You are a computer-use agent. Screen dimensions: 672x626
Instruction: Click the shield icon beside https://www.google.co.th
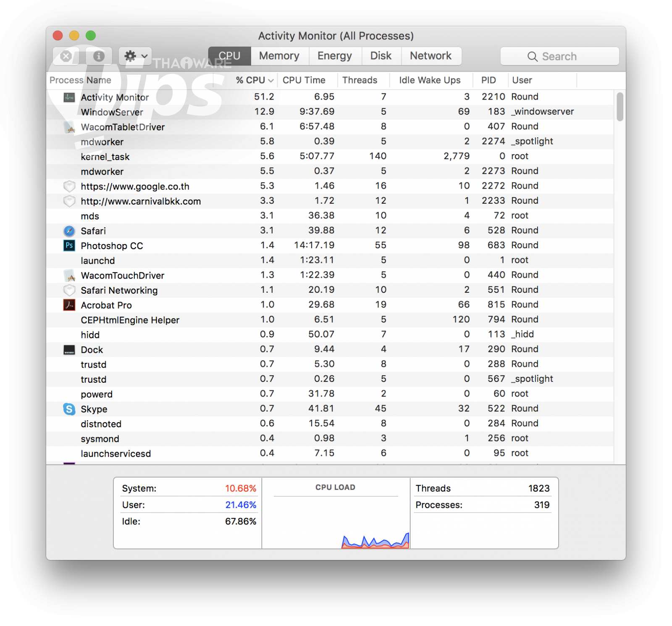[69, 186]
